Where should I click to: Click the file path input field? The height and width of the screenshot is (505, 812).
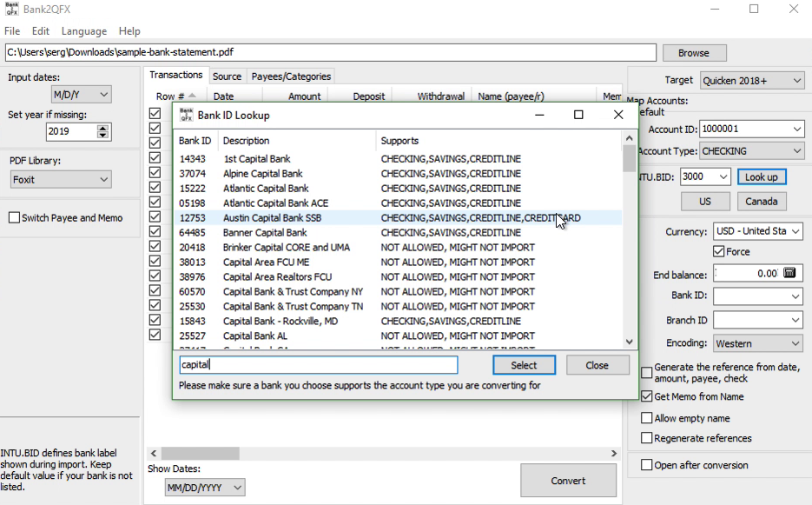(330, 52)
